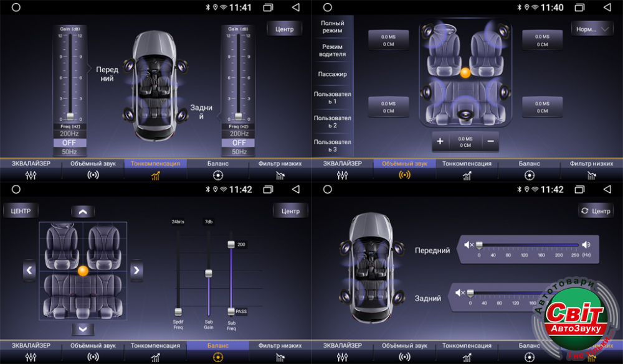Click the Sub Gain slider handle
The image size is (623, 364).
[209, 273]
